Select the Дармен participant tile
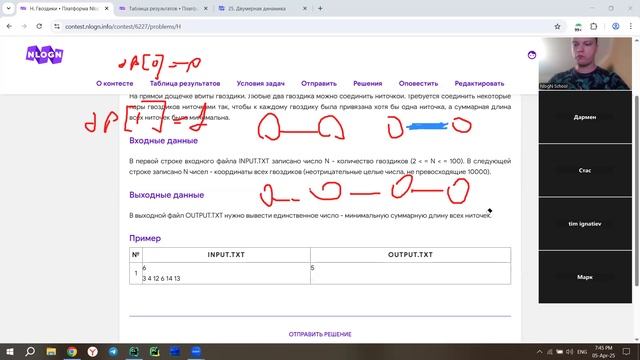 (585, 117)
